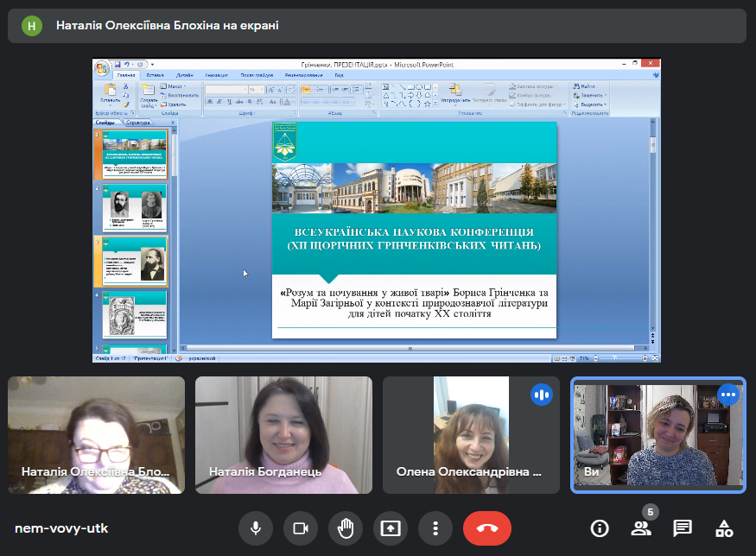Mute the microphone in the call bar
The width and height of the screenshot is (756, 556).
(x=256, y=528)
